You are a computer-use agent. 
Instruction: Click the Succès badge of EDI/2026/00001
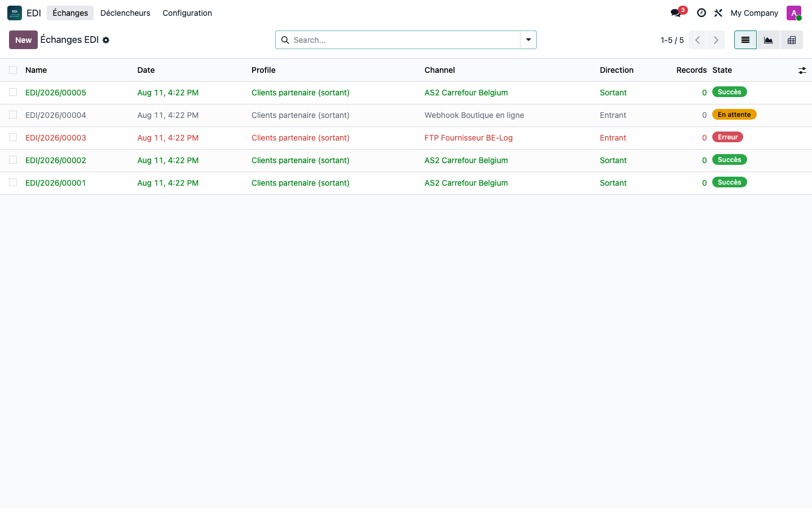point(730,182)
